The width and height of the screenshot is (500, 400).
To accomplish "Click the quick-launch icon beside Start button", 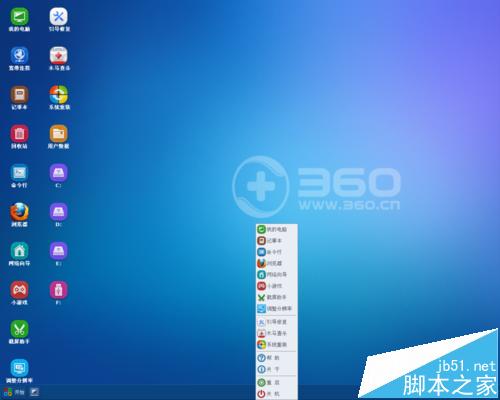I will tap(35, 392).
